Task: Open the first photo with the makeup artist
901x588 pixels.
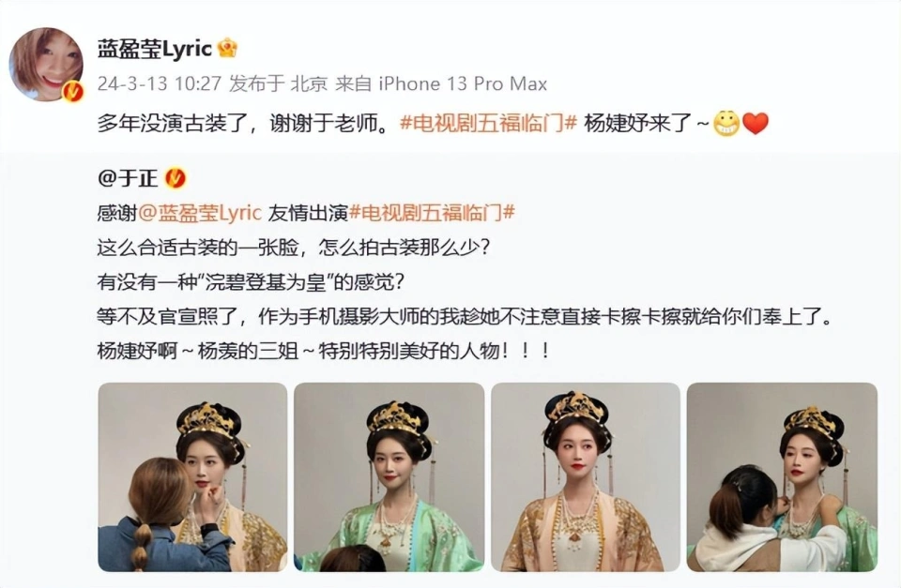Action: [x=192, y=477]
